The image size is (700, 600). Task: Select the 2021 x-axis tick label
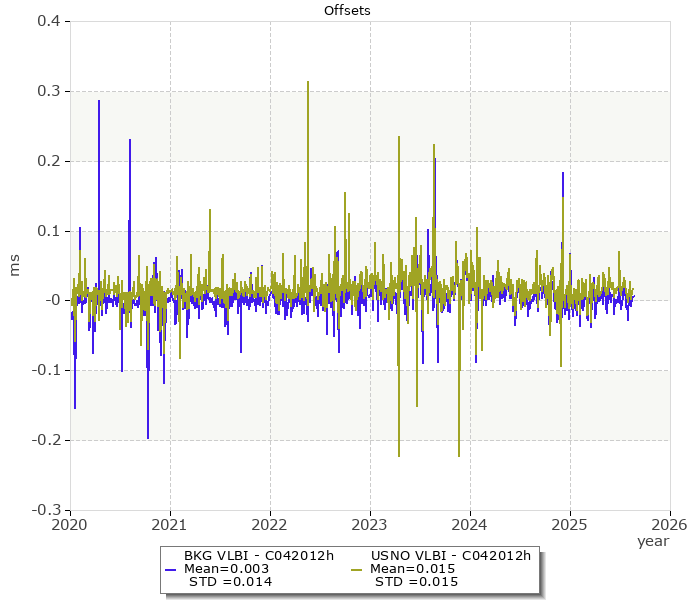click(x=170, y=524)
